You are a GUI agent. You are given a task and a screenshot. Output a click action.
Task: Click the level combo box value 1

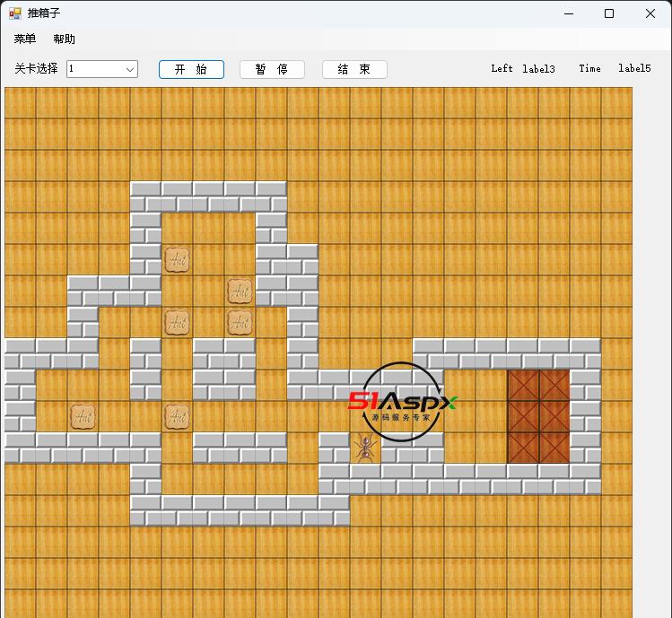pyautogui.click(x=94, y=69)
